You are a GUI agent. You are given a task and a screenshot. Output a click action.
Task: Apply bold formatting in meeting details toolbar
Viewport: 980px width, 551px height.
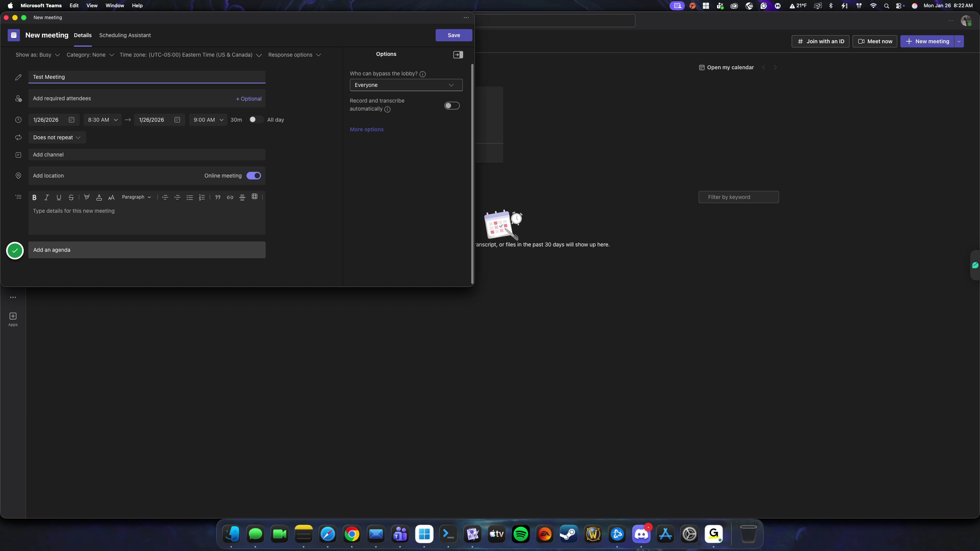click(x=34, y=197)
